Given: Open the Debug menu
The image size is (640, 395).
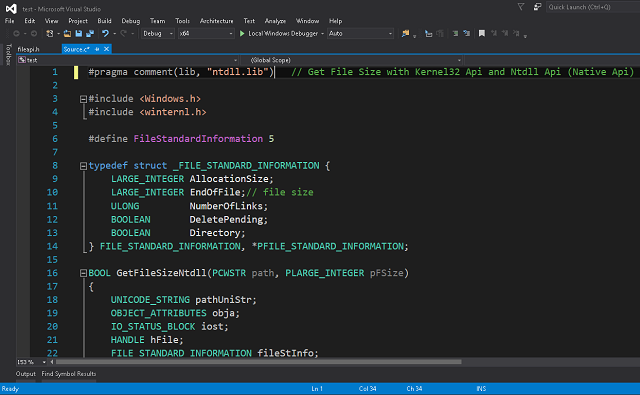Looking at the screenshot, I should click(x=131, y=21).
